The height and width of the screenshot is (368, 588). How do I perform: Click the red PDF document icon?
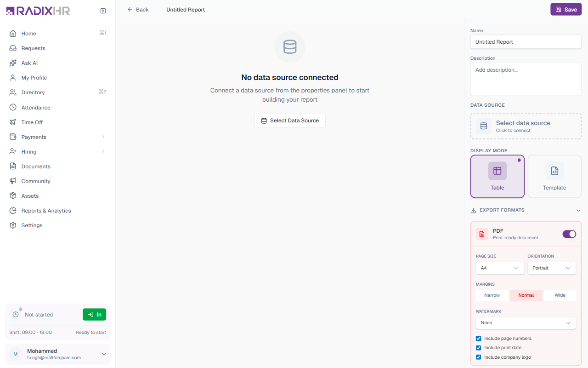[x=482, y=234]
